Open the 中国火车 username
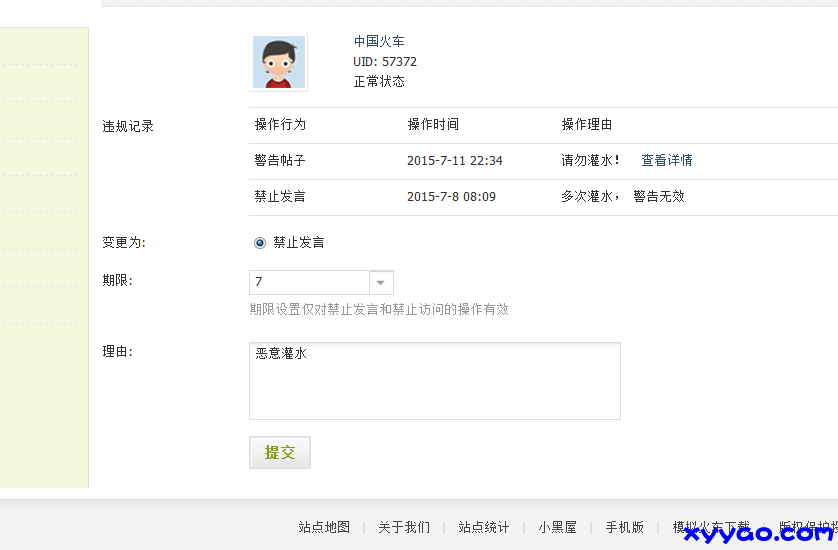 [x=379, y=41]
